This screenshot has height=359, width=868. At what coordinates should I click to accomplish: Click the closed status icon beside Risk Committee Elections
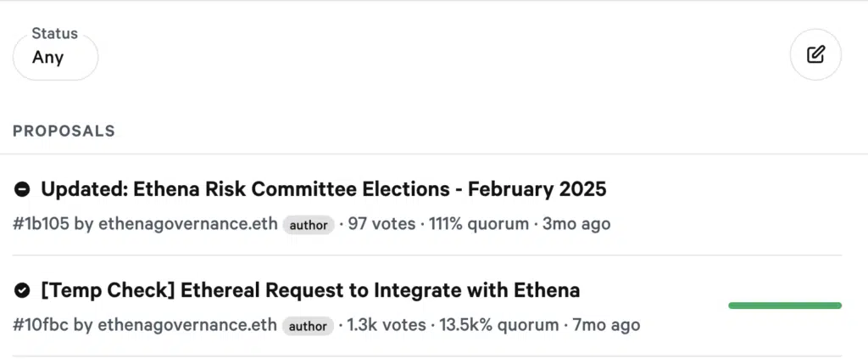point(21,189)
